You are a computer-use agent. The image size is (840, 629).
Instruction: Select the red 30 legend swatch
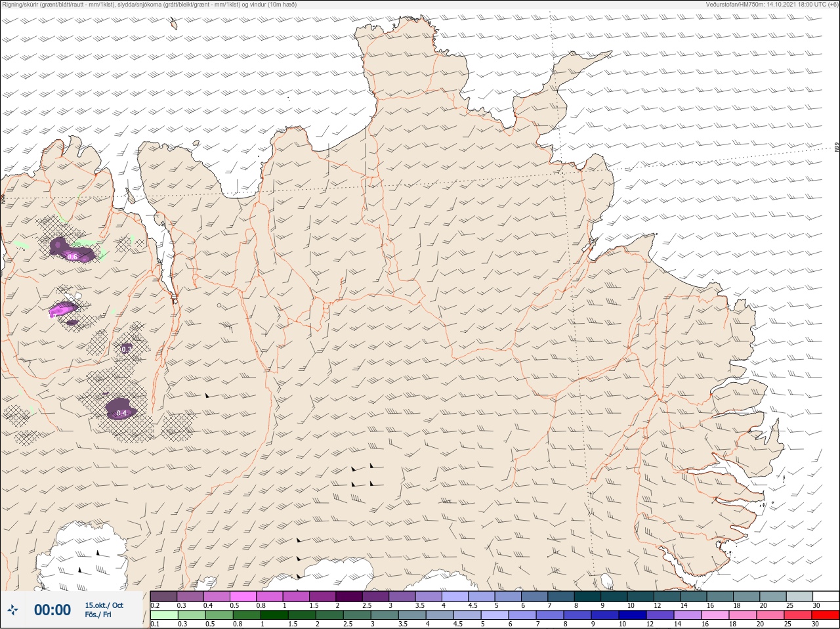826,615
